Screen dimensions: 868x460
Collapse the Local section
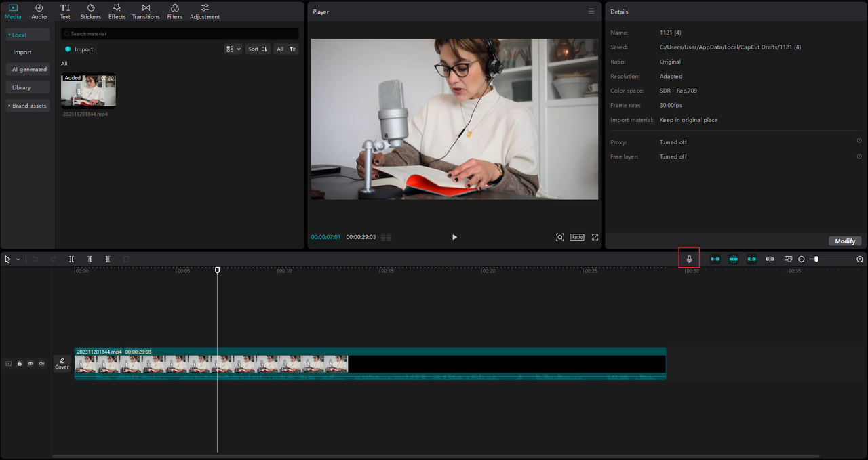[28, 35]
